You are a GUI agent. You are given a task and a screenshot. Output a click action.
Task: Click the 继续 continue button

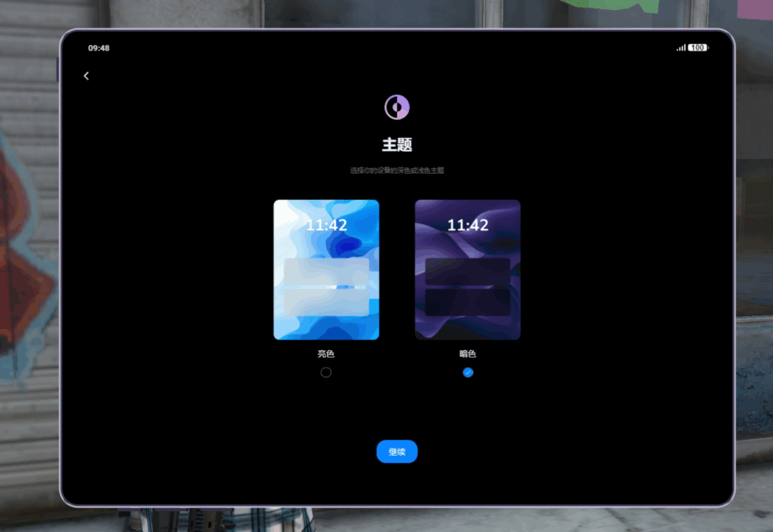click(397, 452)
